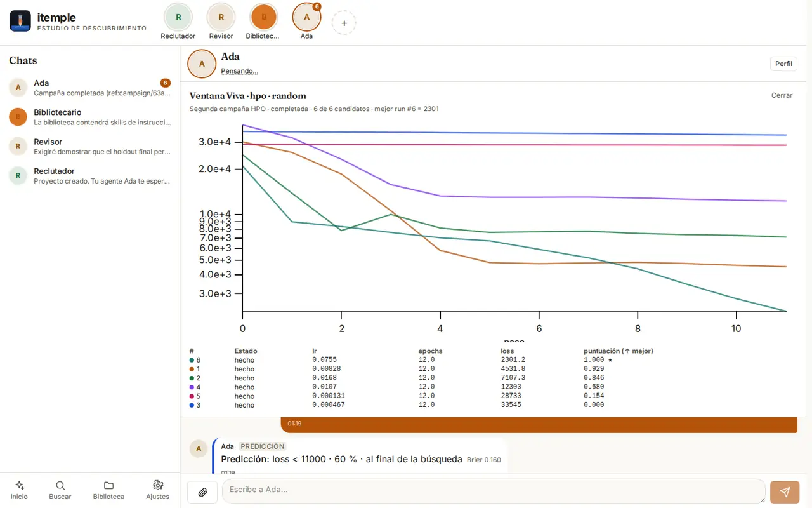This screenshot has width=812, height=508.
Task: Click the loss value 2301.2
Action: click(x=513, y=360)
